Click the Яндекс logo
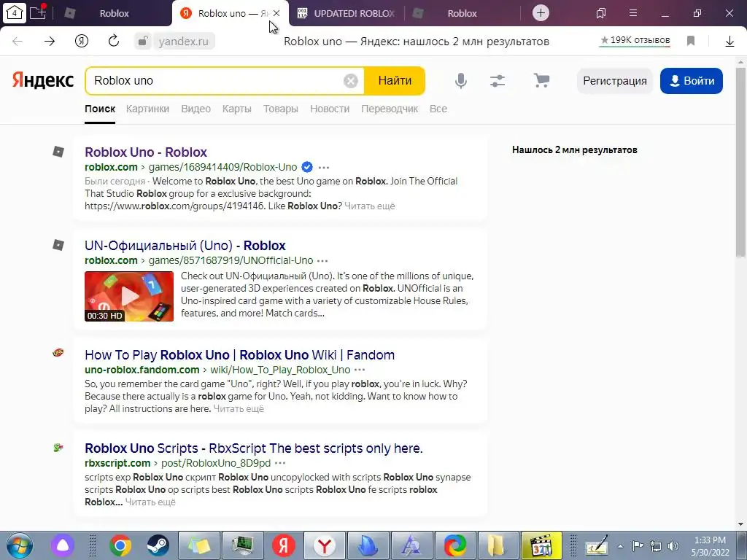 point(43,80)
